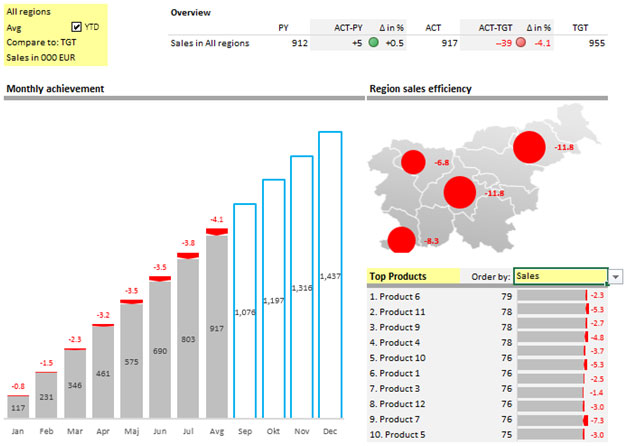Image resolution: width=628 pixels, height=446 pixels.
Task: Click the Sales in 000 EUR label
Action: [x=41, y=58]
